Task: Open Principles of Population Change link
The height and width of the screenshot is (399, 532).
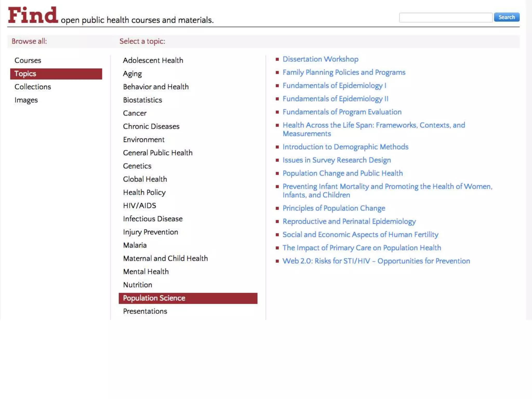Action: tap(334, 208)
